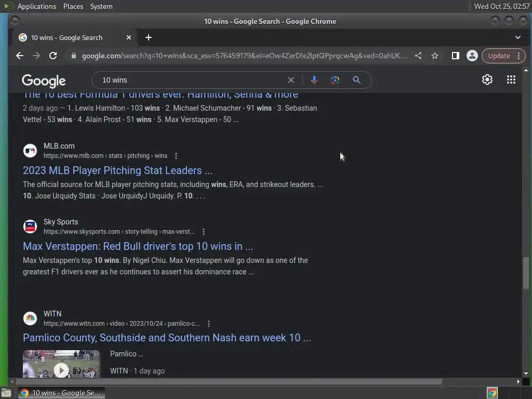Clear the search query with X
The height and width of the screenshot is (399, 532).
tap(291, 80)
